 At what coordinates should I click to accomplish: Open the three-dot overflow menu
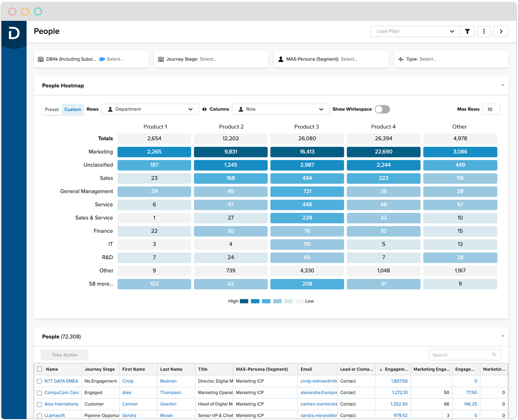click(484, 31)
